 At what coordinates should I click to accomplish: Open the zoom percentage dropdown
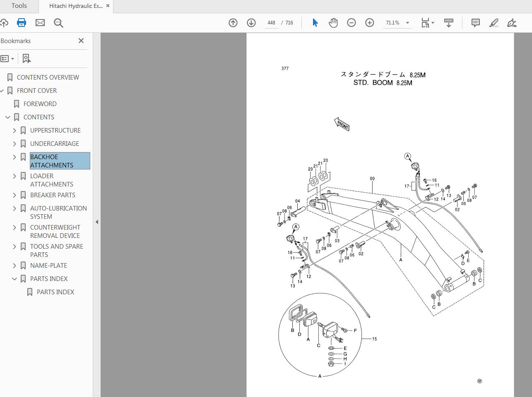click(x=407, y=23)
